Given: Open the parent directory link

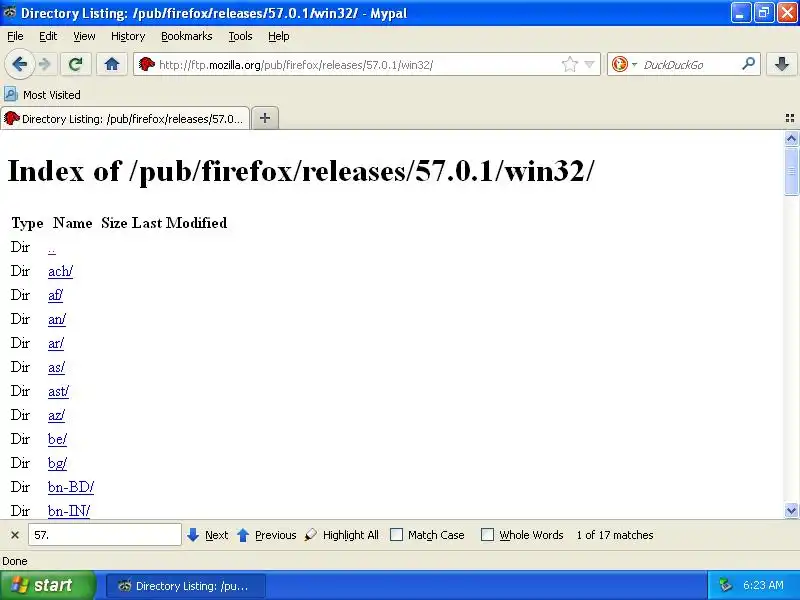Looking at the screenshot, I should point(52,248).
